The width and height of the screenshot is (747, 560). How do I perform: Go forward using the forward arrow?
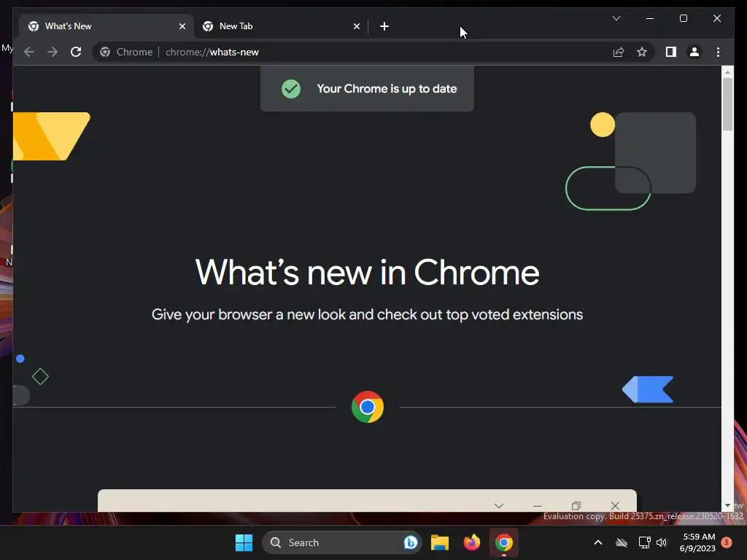click(53, 52)
